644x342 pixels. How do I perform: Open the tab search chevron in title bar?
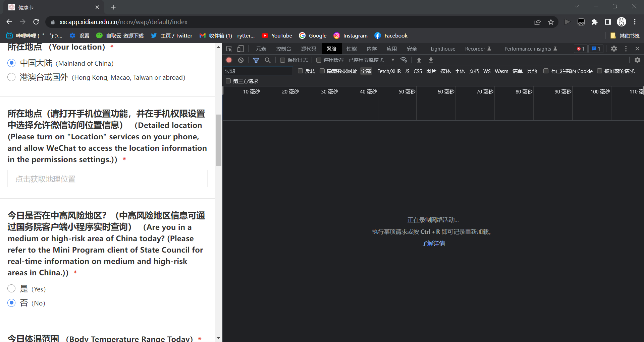(577, 6)
